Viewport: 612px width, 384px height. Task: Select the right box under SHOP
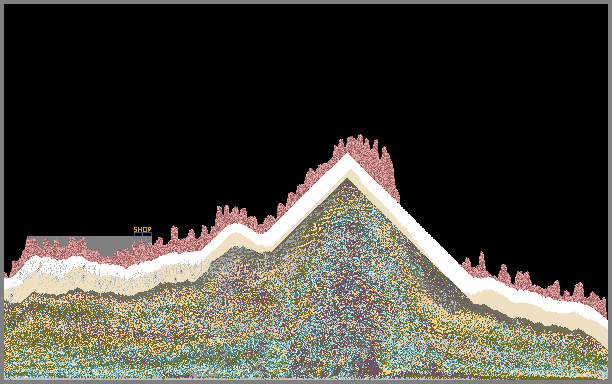(147, 235)
